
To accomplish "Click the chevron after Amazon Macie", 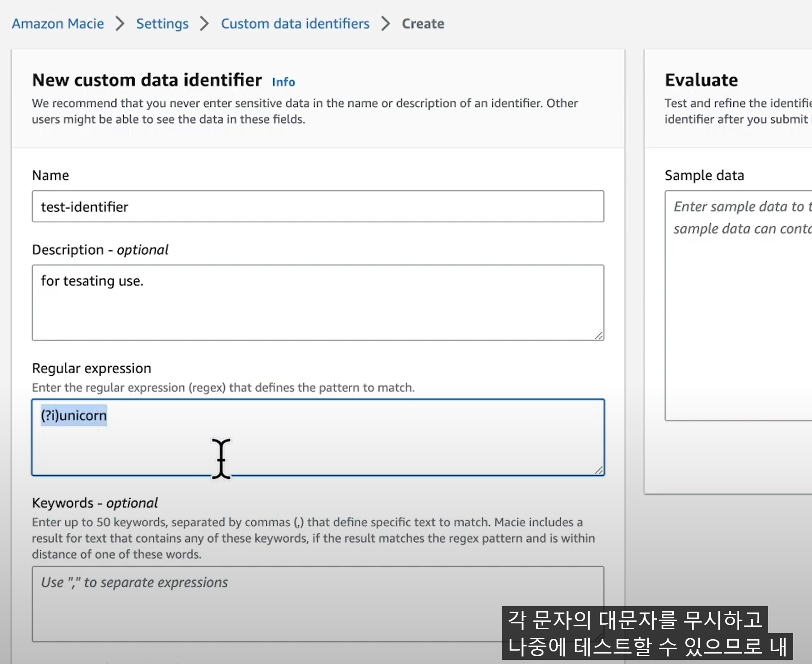I will tap(120, 23).
